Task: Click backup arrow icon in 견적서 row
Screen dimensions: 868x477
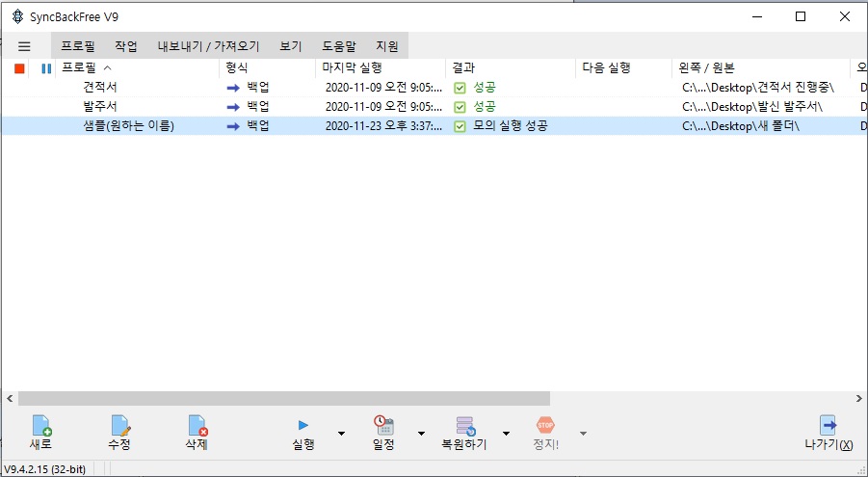Action: click(233, 88)
